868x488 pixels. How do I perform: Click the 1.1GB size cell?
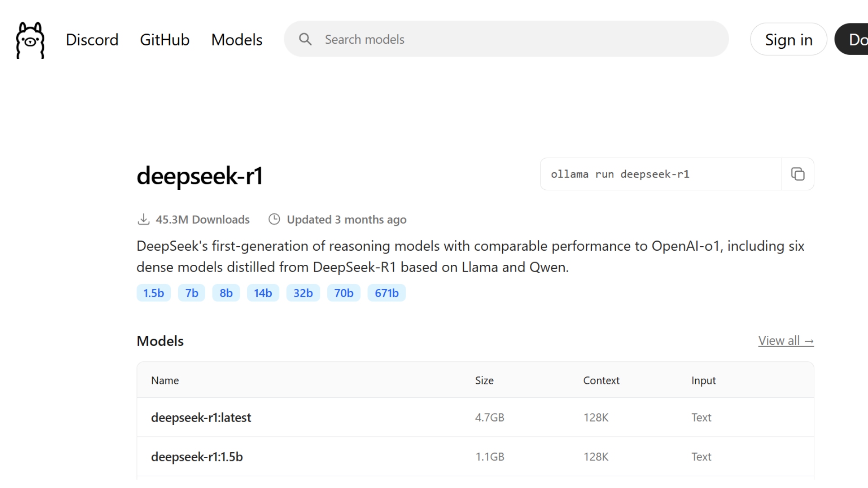point(490,457)
